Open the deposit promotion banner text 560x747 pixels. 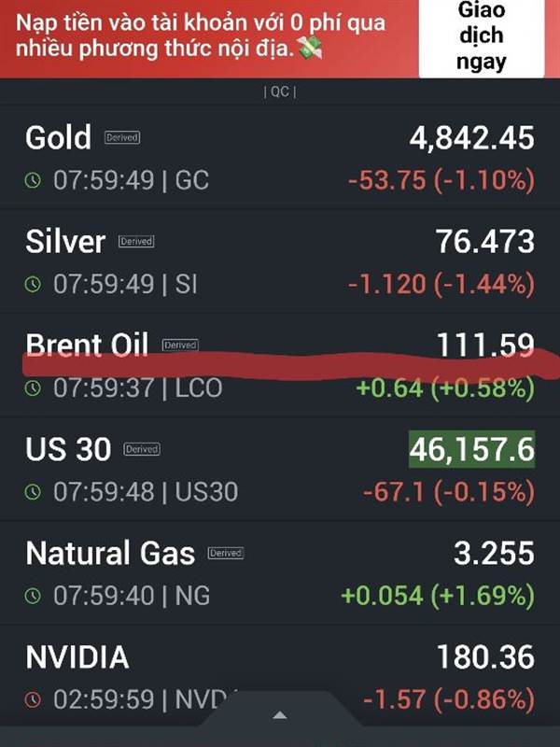pyautogui.click(x=201, y=37)
